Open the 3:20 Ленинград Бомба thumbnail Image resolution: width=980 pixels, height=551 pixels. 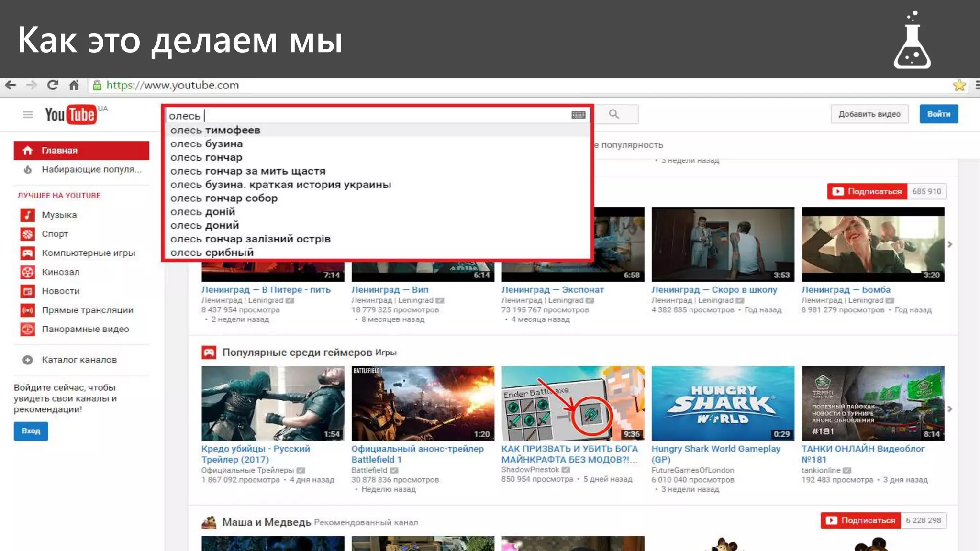pos(873,244)
